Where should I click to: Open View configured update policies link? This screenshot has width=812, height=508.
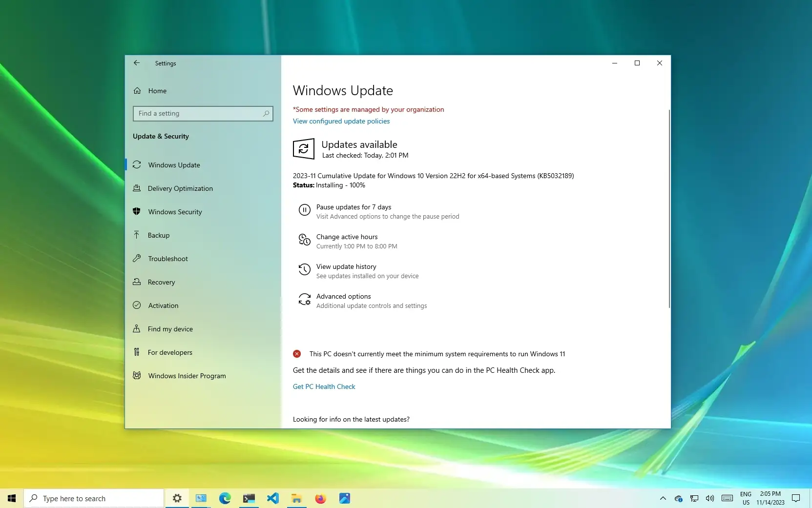coord(341,121)
